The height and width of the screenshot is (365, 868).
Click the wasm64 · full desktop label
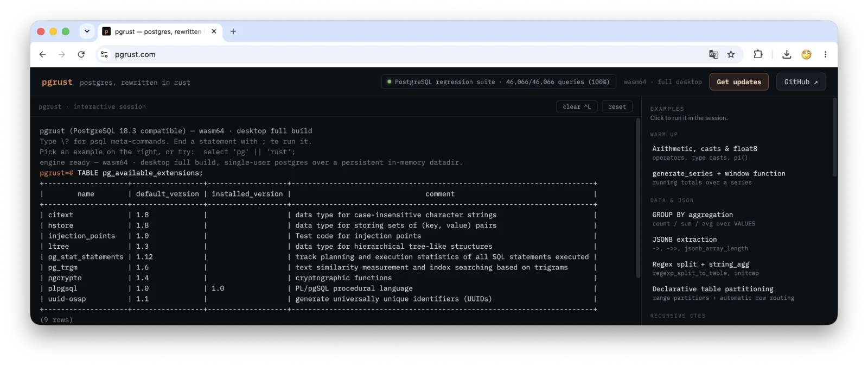click(x=662, y=82)
